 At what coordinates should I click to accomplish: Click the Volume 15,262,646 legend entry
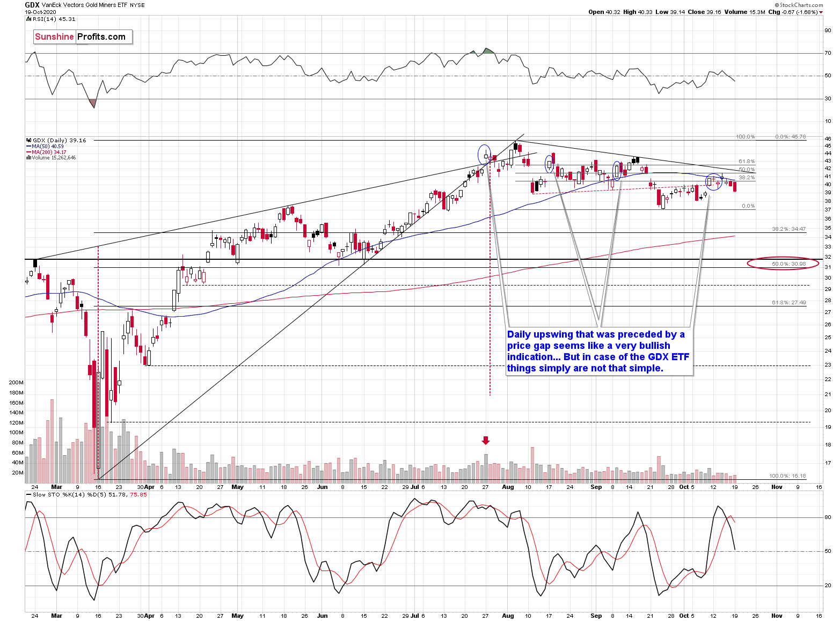point(52,158)
